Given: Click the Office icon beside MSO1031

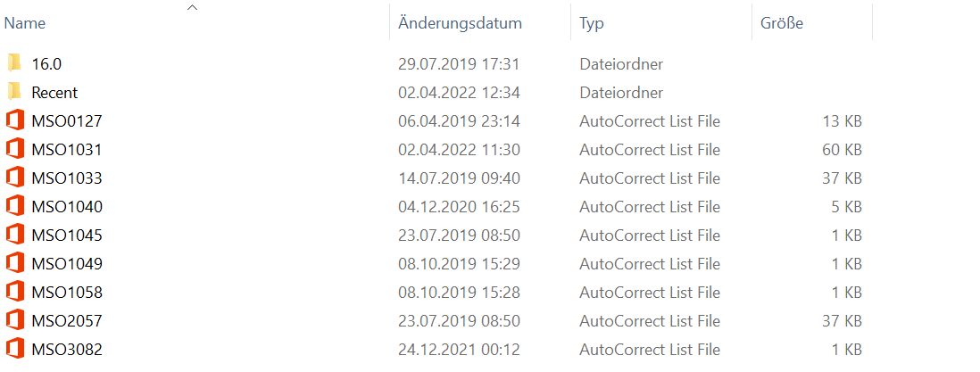Looking at the screenshot, I should [15, 149].
